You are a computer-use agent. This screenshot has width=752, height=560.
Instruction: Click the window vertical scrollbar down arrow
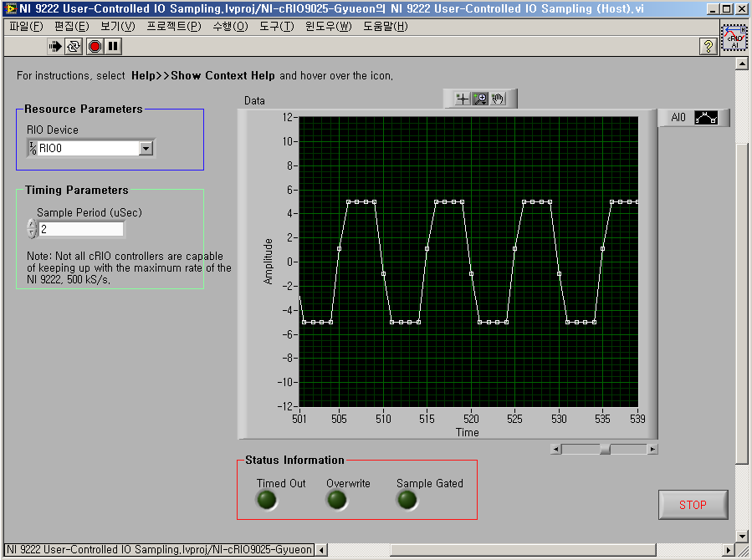(x=741, y=536)
